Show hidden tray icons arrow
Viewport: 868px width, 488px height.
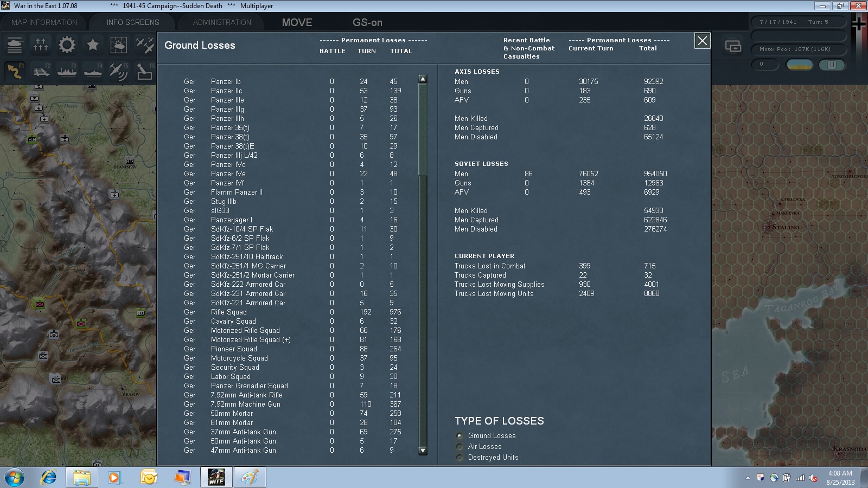pos(748,478)
